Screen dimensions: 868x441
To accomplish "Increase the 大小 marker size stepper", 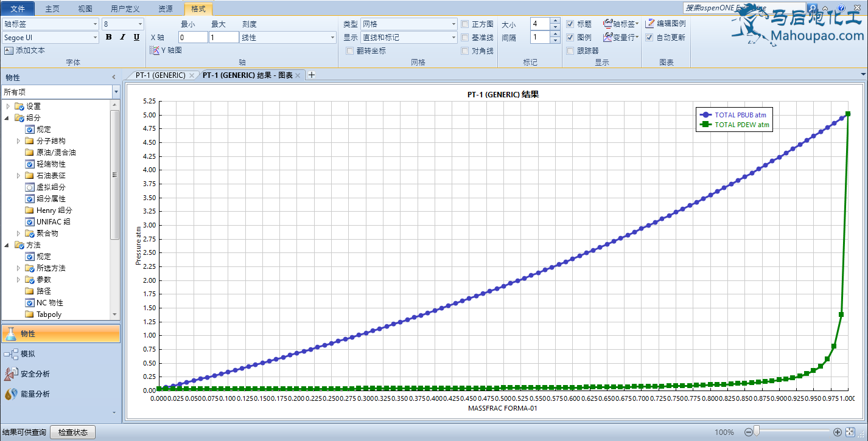I will tap(555, 21).
